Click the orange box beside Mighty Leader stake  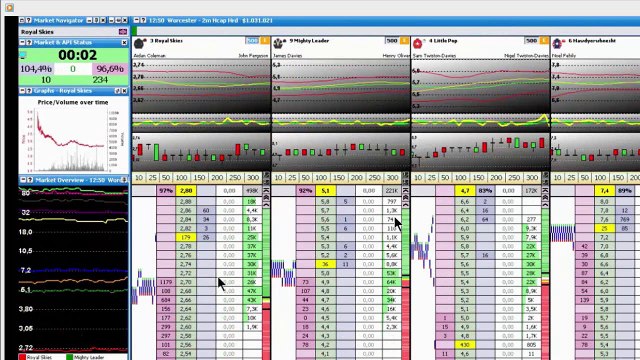[404, 40]
